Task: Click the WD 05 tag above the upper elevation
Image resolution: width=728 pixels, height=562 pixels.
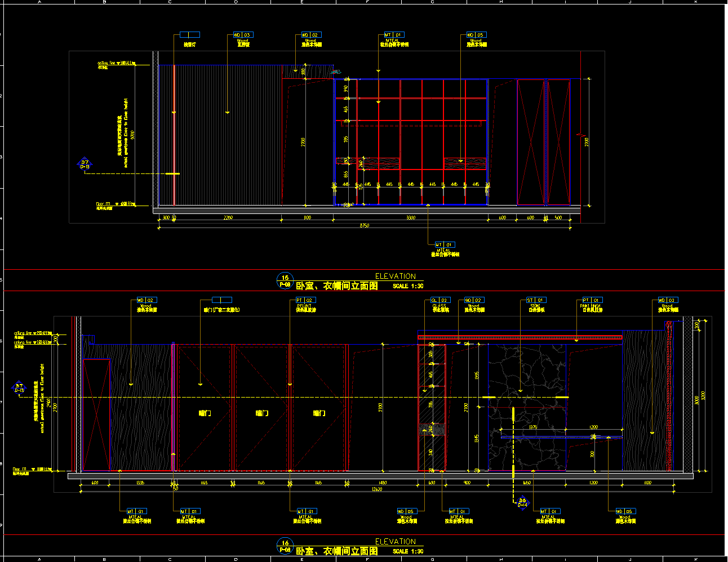Action: click(476, 35)
